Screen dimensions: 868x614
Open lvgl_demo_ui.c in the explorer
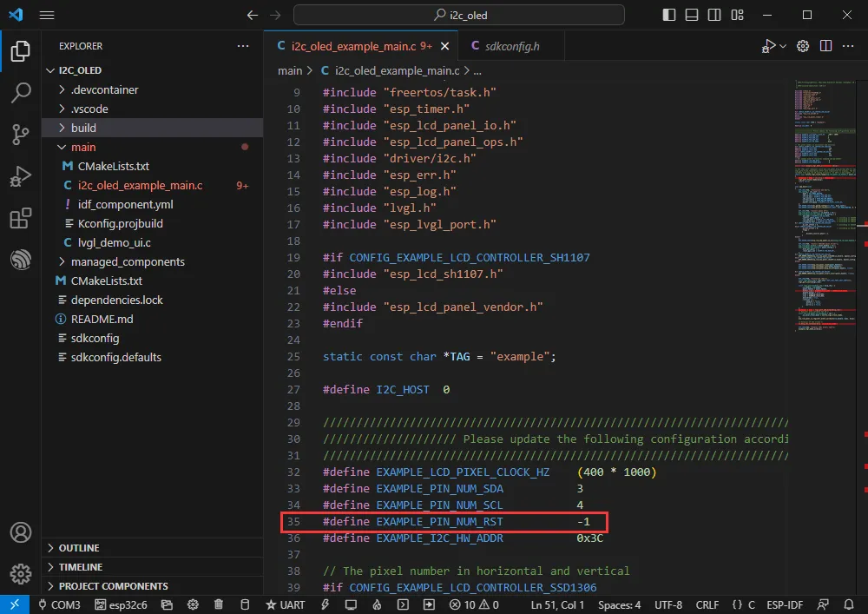(x=114, y=242)
